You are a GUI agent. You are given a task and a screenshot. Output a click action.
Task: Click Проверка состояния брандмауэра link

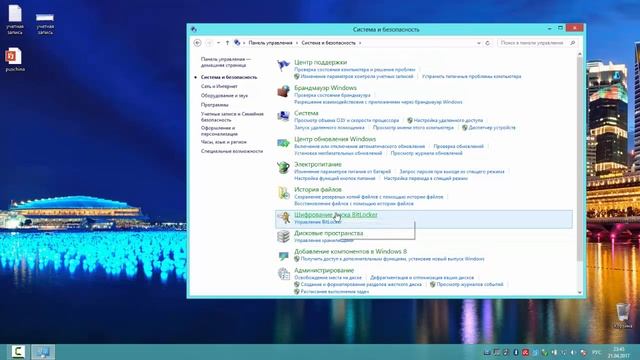332,95
